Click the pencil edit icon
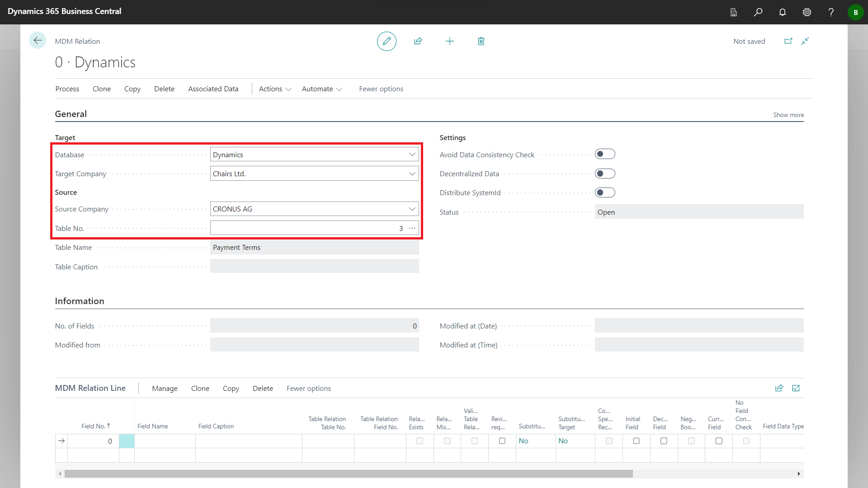The image size is (868, 488). (387, 41)
